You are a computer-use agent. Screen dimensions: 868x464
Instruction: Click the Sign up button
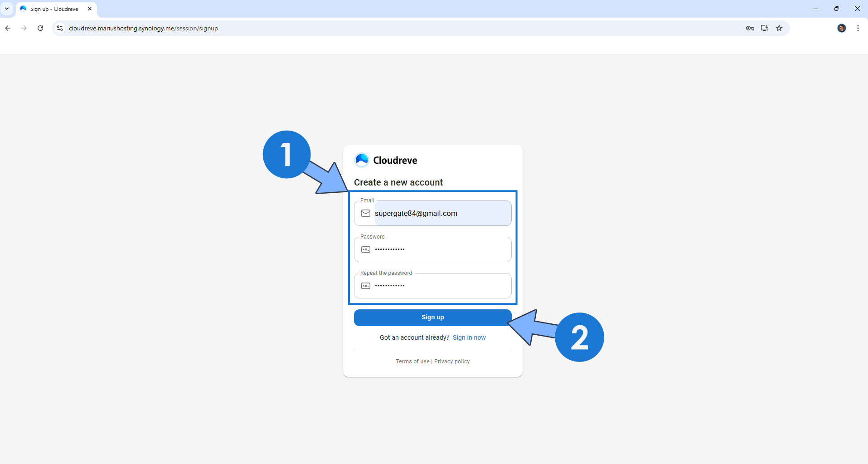point(433,317)
